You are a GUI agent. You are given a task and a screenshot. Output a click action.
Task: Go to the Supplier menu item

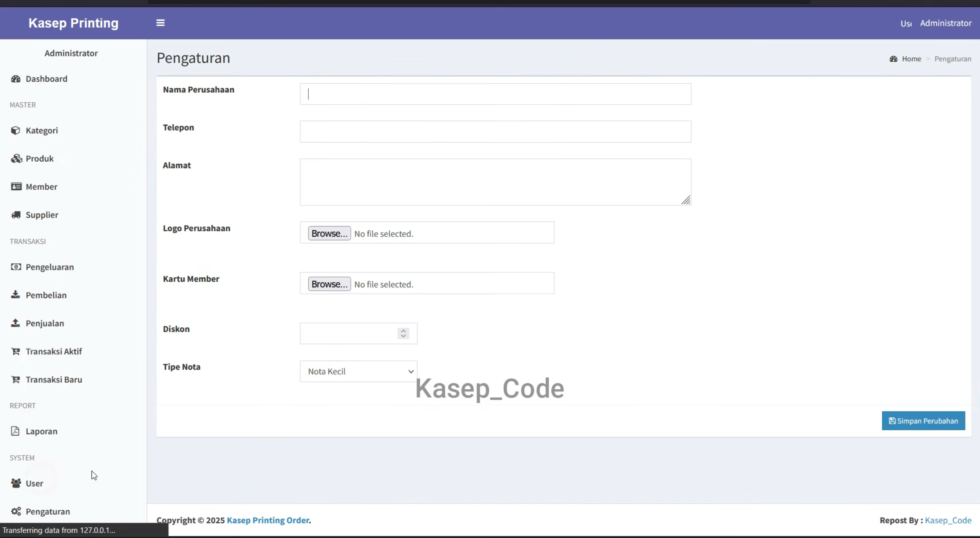(x=73, y=215)
